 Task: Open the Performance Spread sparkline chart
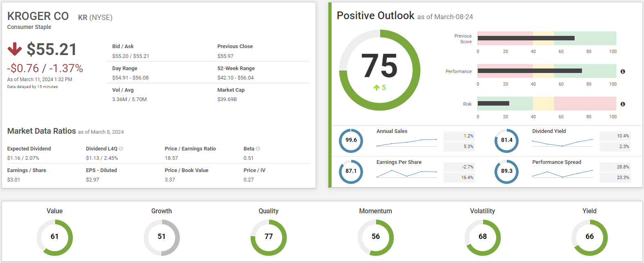click(562, 173)
